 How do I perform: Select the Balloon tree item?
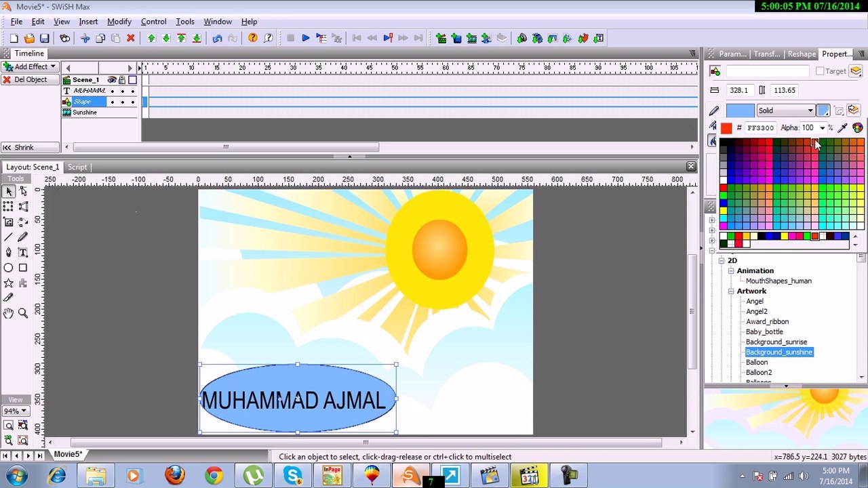click(x=757, y=363)
